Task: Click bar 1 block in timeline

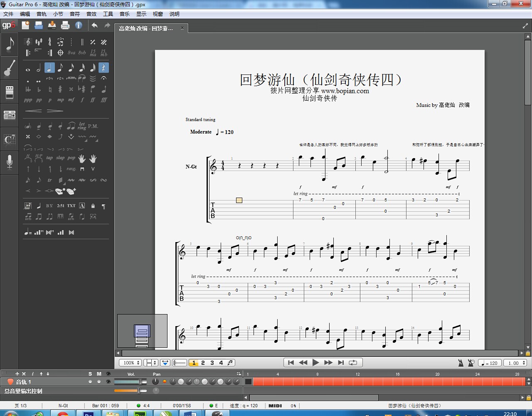Action: point(248,381)
